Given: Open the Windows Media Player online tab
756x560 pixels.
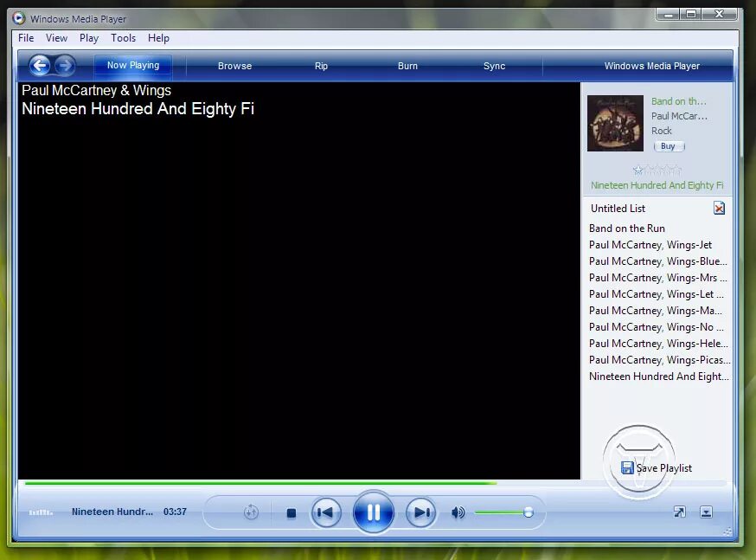Looking at the screenshot, I should (652, 66).
